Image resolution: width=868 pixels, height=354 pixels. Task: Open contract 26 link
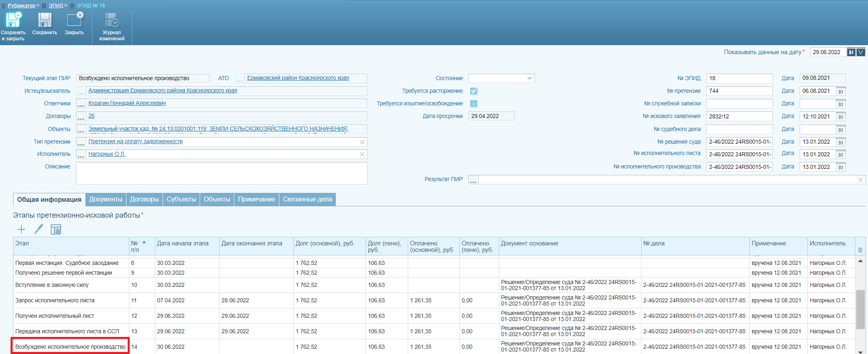click(x=91, y=116)
